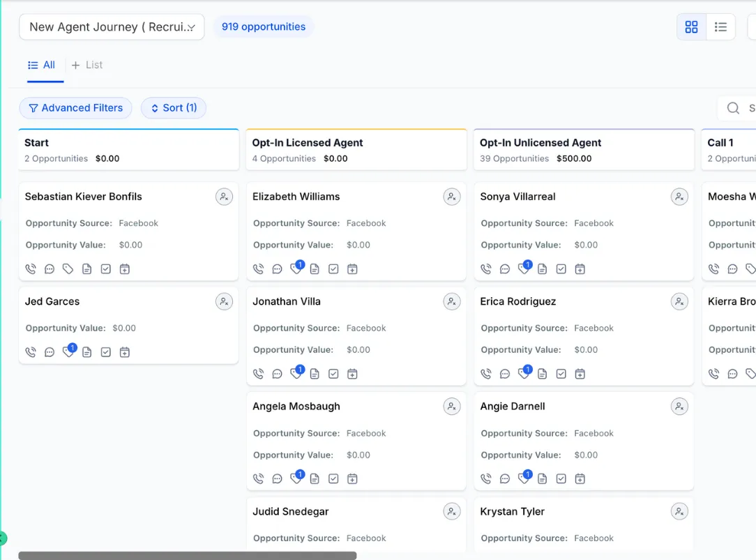Open tasks icon on Erica Rodriguez card

click(561, 374)
